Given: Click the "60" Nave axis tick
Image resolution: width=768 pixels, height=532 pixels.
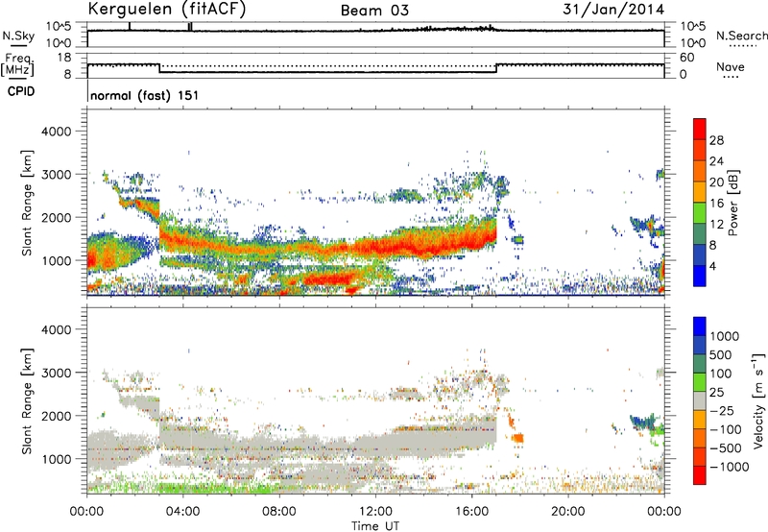Looking at the screenshot, I should (x=686, y=58).
